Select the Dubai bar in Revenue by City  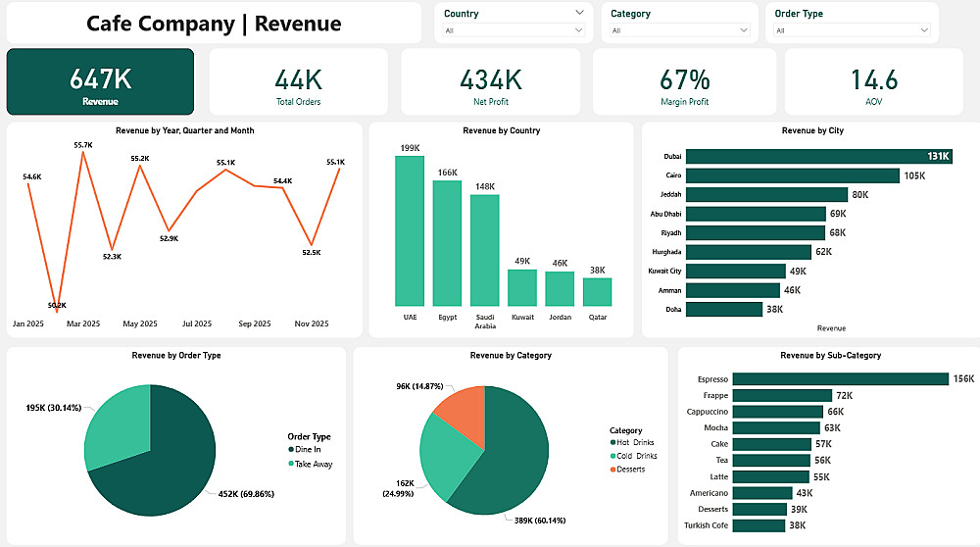coord(818,156)
